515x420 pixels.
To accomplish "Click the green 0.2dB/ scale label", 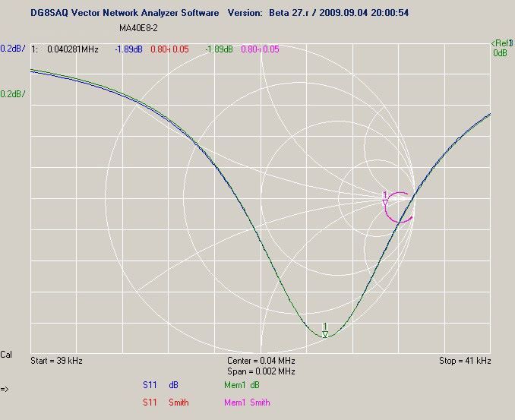I will click(x=13, y=94).
